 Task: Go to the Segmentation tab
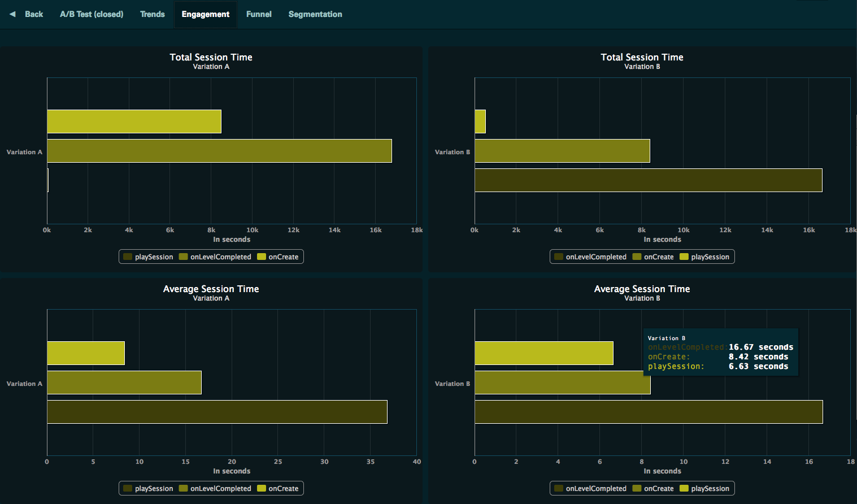[x=315, y=14]
